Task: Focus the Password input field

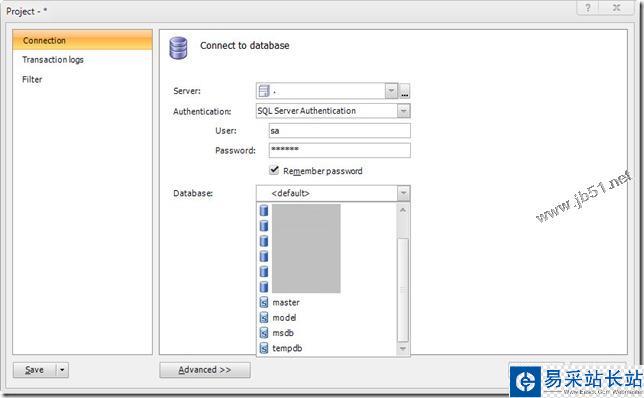Action: tap(340, 150)
